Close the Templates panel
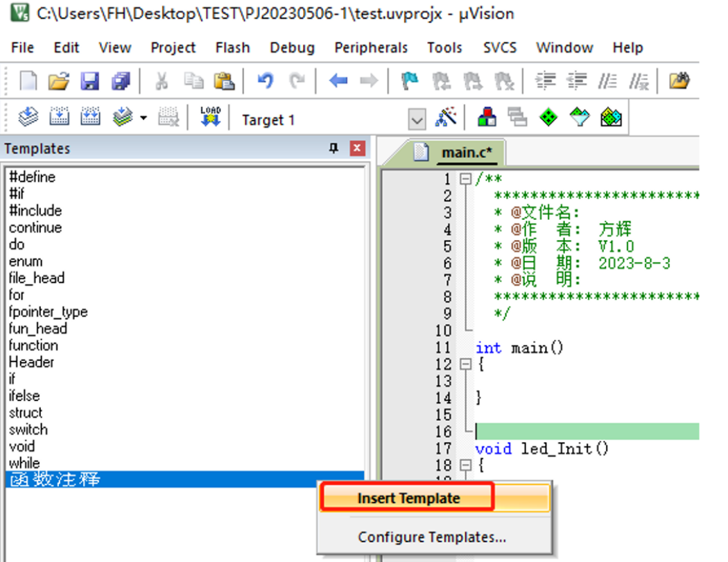 357,148
